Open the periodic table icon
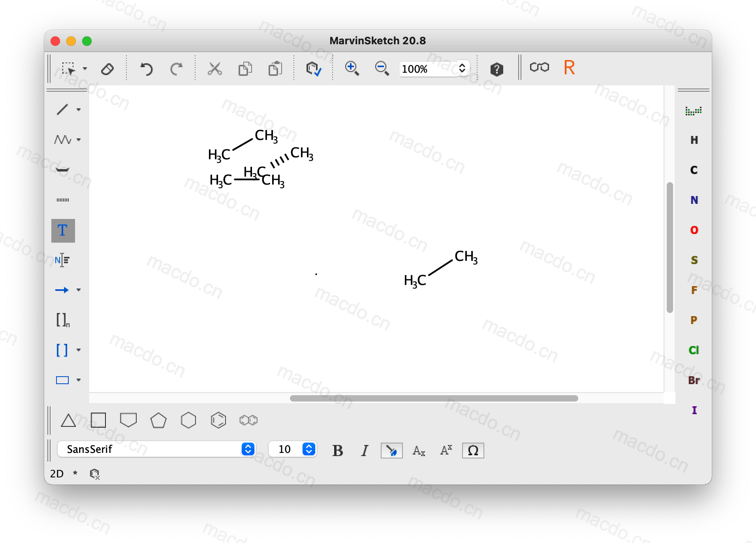Screen dimensions: 756x543 coord(694,111)
